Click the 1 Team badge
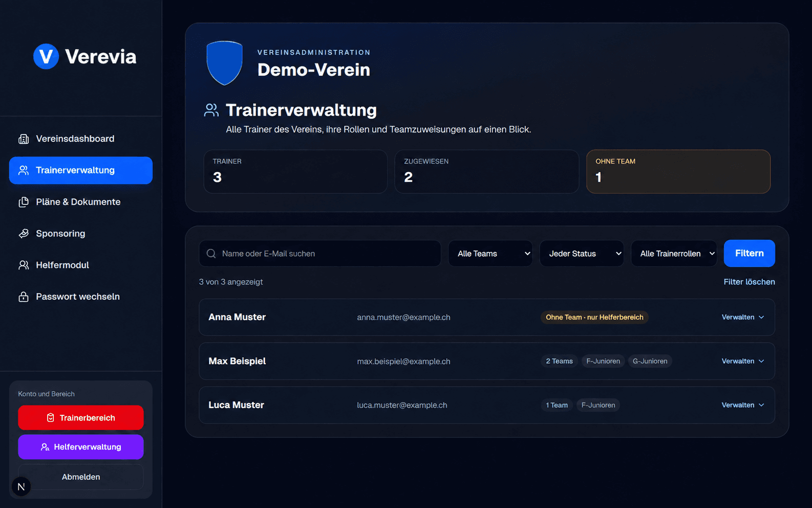This screenshot has height=508, width=812. [557, 405]
